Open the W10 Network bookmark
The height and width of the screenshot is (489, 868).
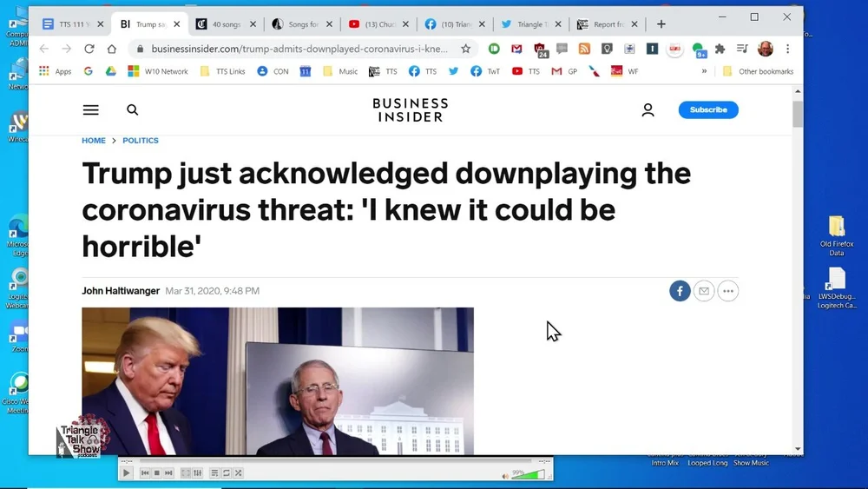pos(158,71)
